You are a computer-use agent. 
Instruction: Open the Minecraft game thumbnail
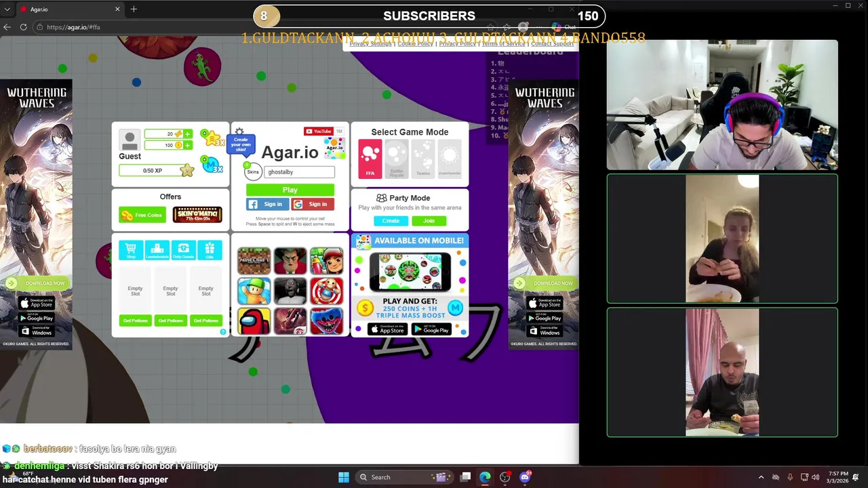tap(254, 261)
